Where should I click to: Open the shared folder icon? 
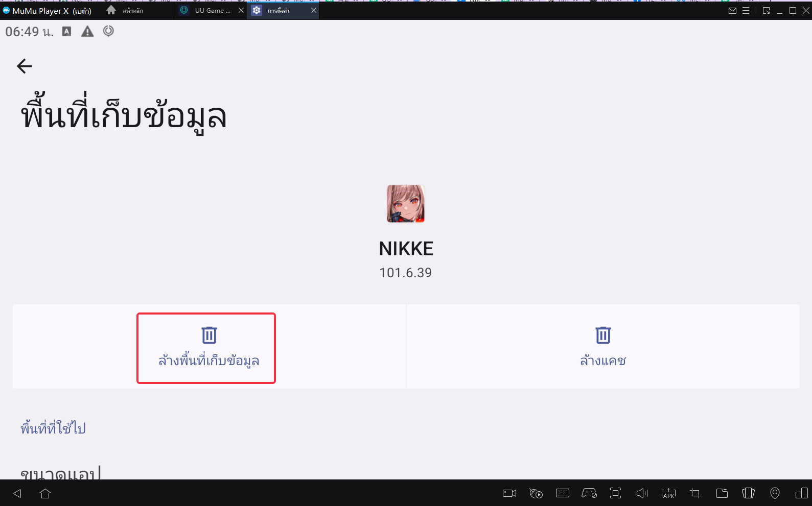pos(722,493)
